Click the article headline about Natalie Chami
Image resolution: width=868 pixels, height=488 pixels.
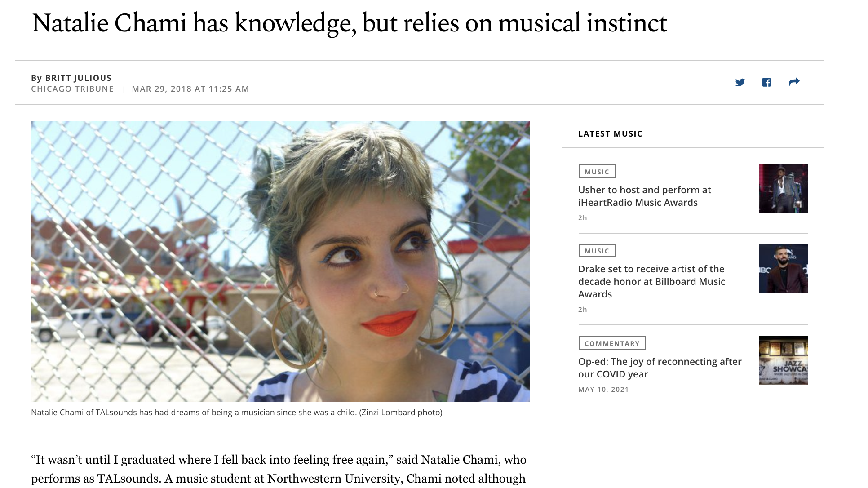(349, 23)
